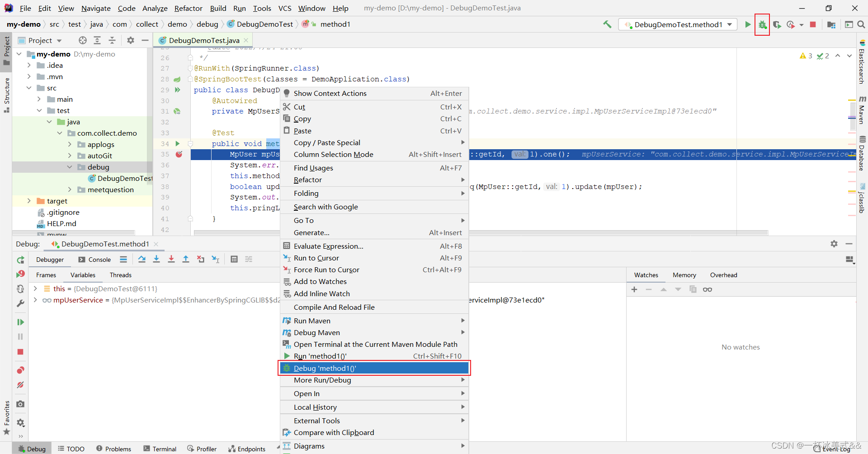Viewport: 868px width, 454px height.
Task: Click the editor horizontal scrollbar
Action: click(481, 232)
